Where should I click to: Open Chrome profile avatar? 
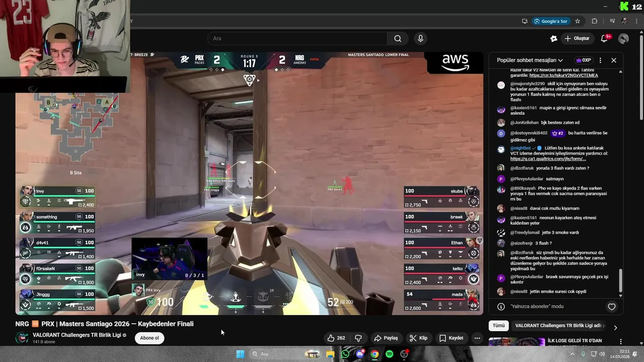point(624,21)
